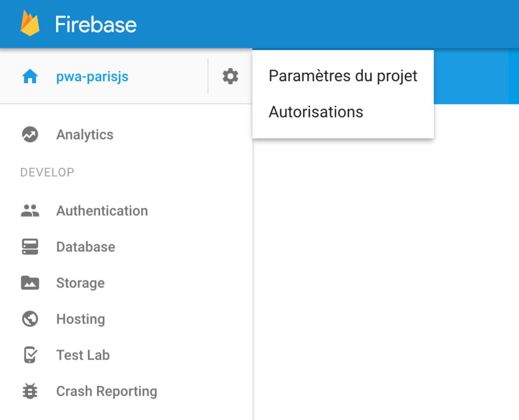519x420 pixels.
Task: Open the Database section
Action: tap(85, 246)
